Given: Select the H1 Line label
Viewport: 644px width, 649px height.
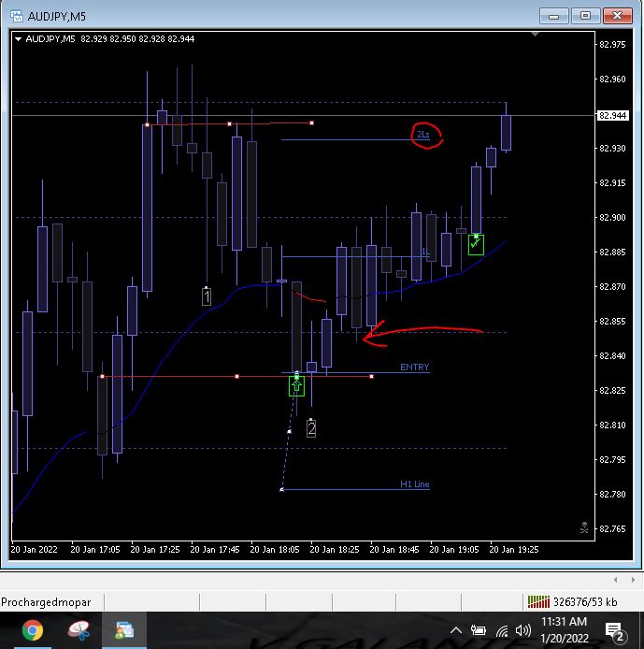Looking at the screenshot, I should (x=414, y=483).
